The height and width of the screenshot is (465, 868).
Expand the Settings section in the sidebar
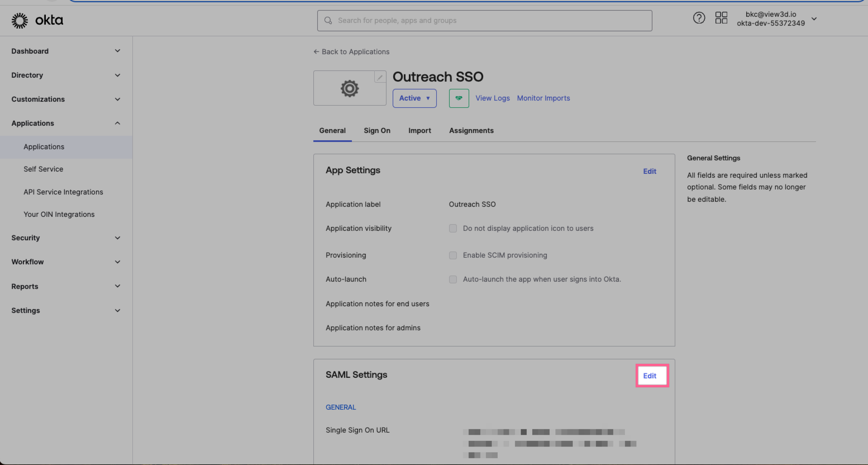pyautogui.click(x=66, y=311)
